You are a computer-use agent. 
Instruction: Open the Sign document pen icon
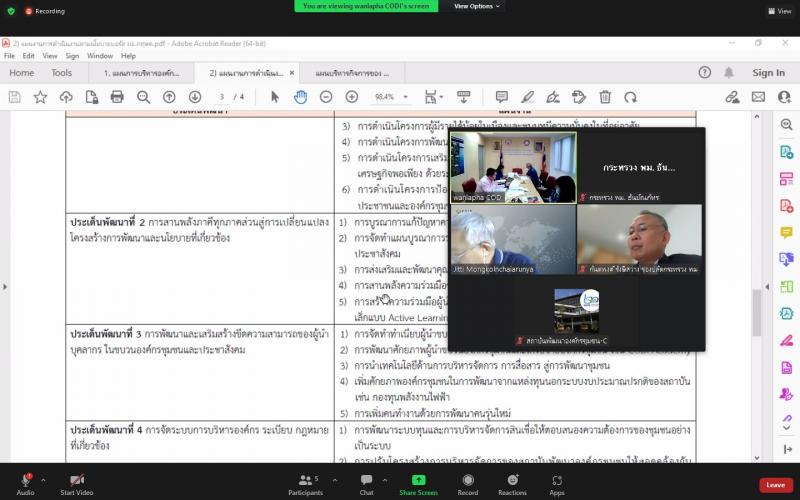(x=553, y=97)
